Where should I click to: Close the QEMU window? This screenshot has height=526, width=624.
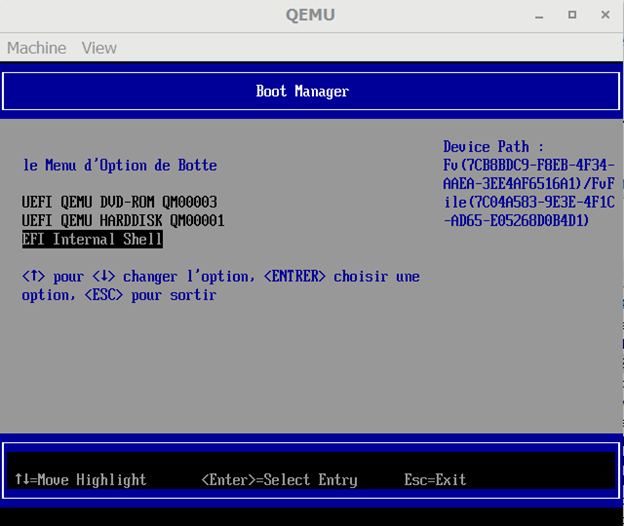tap(605, 15)
